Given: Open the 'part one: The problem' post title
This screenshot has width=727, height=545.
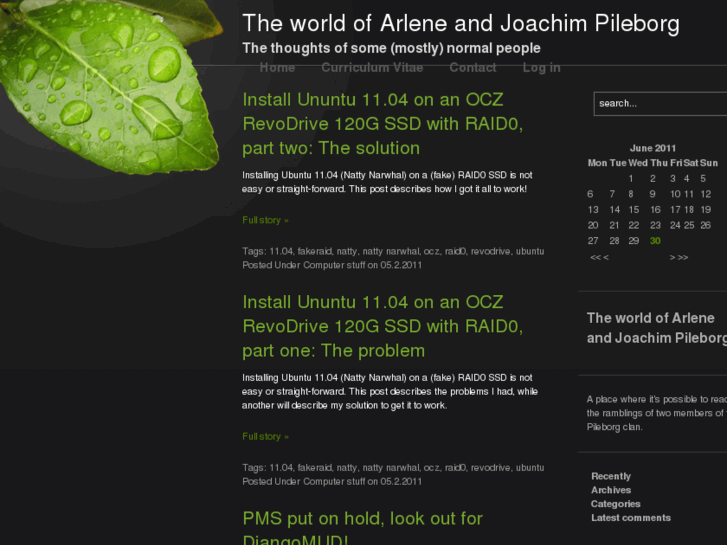Looking at the screenshot, I should 383,327.
